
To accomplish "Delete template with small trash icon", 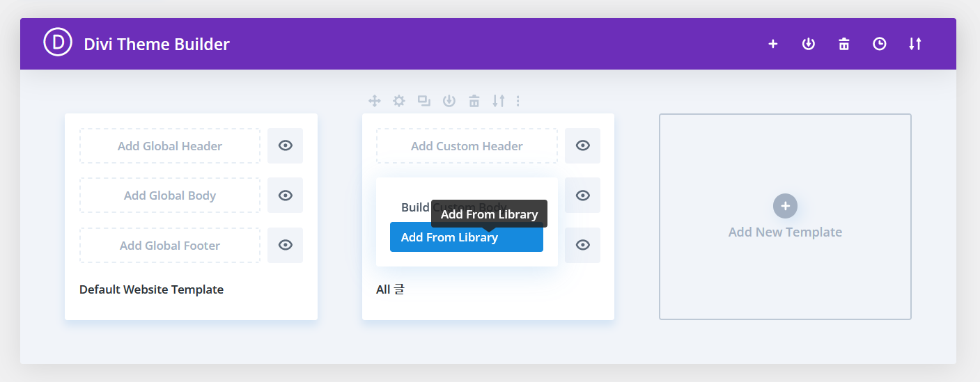I will tap(474, 101).
